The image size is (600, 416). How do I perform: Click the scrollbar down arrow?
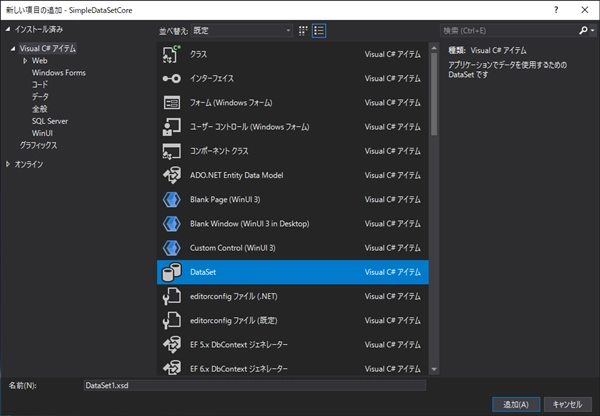click(434, 369)
